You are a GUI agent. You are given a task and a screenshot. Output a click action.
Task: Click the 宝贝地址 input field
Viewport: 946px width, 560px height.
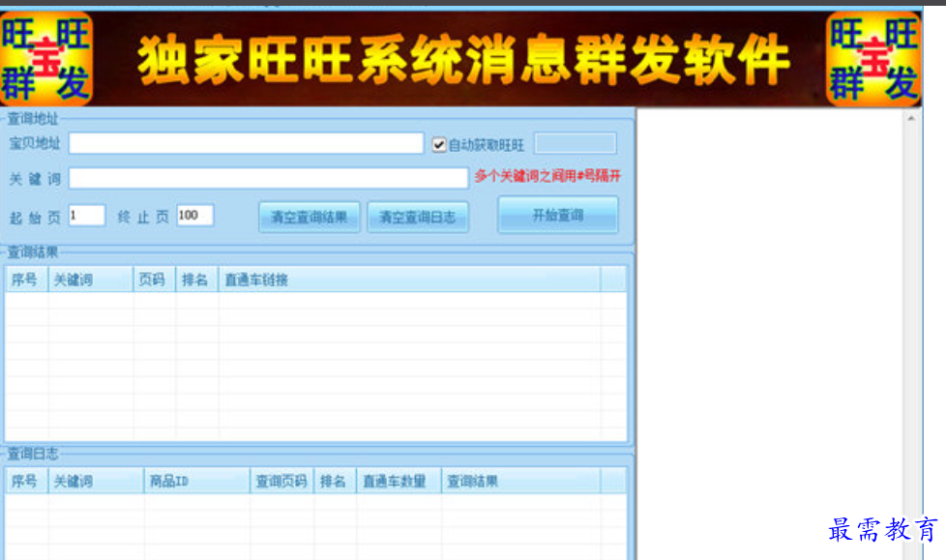click(246, 143)
